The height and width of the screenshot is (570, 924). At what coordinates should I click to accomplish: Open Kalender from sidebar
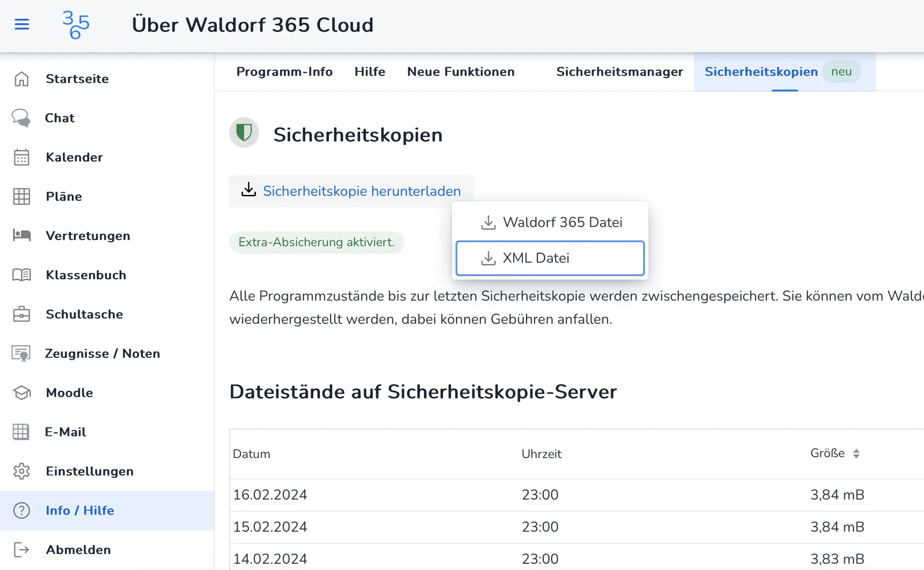coord(107,157)
